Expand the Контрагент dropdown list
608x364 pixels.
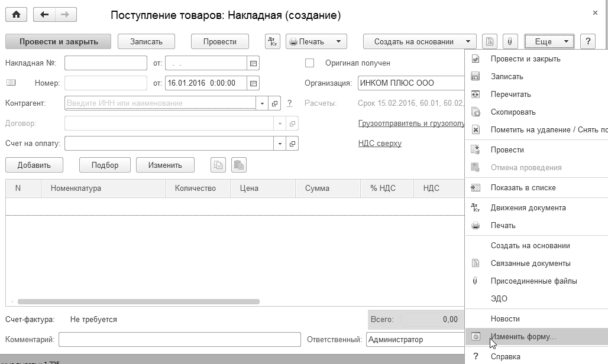click(x=262, y=103)
